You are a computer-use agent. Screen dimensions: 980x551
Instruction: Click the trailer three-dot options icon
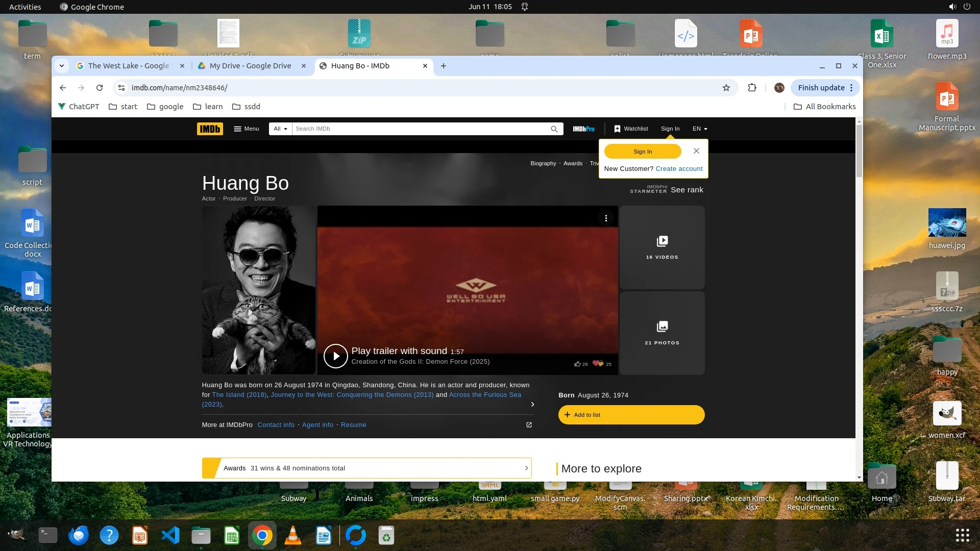(x=606, y=218)
